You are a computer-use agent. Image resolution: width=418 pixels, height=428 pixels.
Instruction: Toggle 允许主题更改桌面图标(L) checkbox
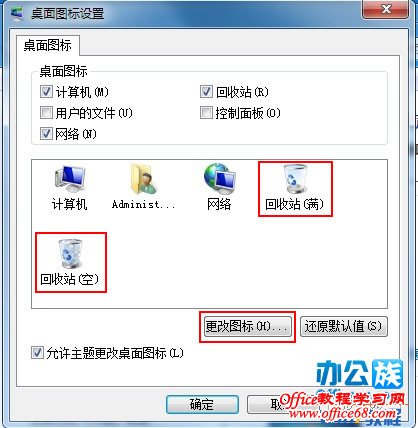pos(37,353)
